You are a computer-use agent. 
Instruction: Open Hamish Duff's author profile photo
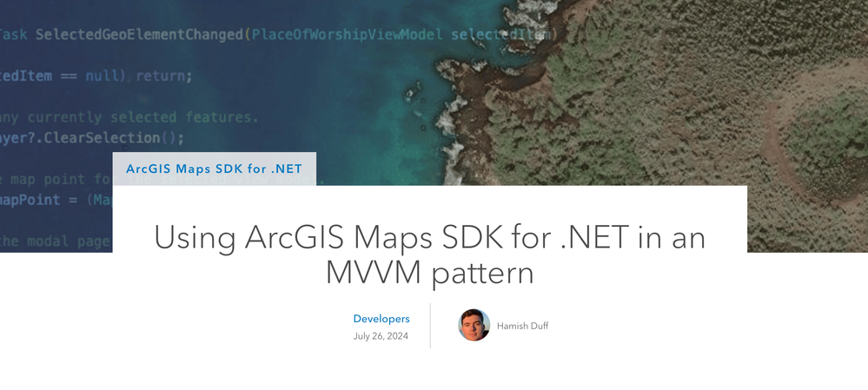[x=474, y=325]
